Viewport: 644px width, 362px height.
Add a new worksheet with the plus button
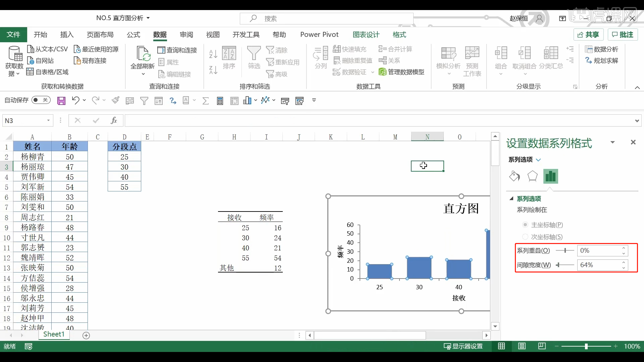click(86, 335)
